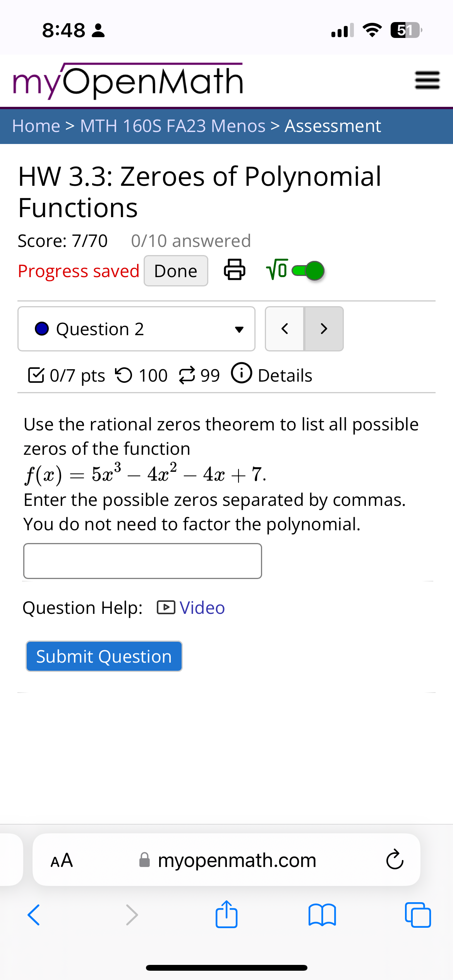Image resolution: width=453 pixels, height=980 pixels.
Task: Click the video icon next to Video help
Action: pyautogui.click(x=166, y=608)
